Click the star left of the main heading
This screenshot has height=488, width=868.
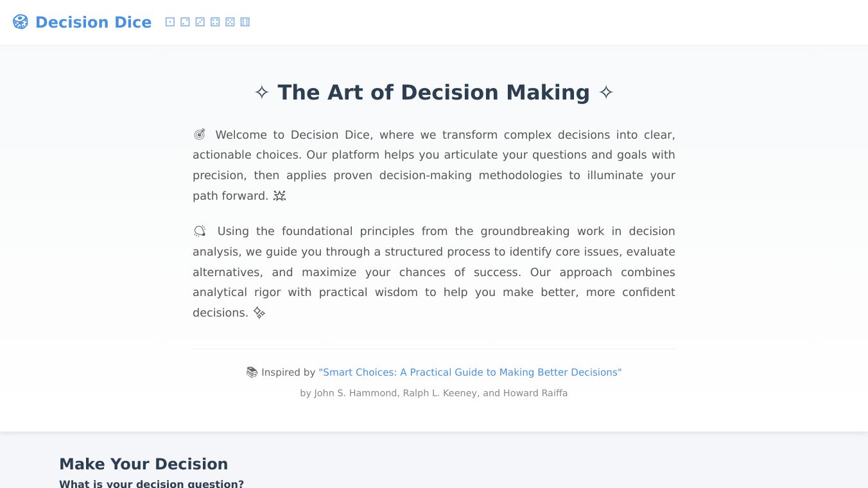(x=261, y=92)
